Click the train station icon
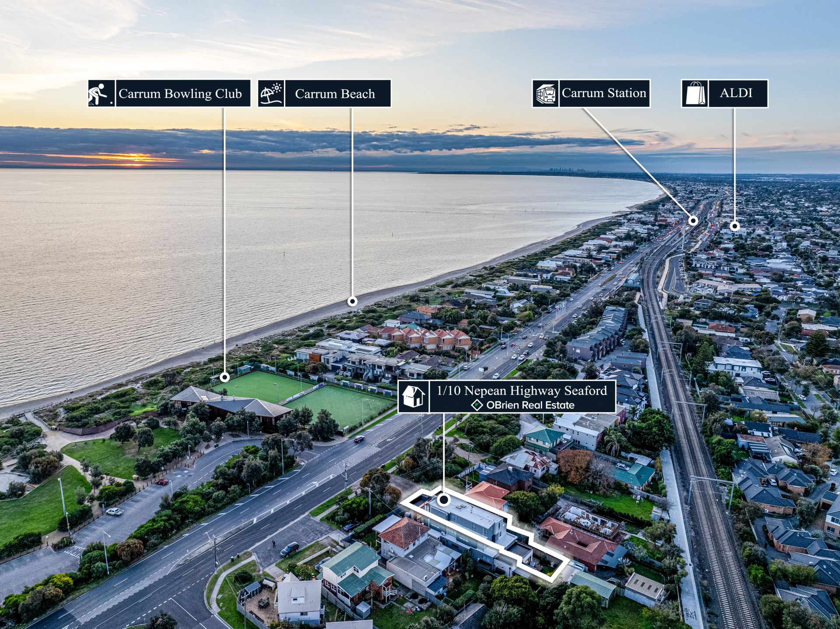 pyautogui.click(x=546, y=94)
